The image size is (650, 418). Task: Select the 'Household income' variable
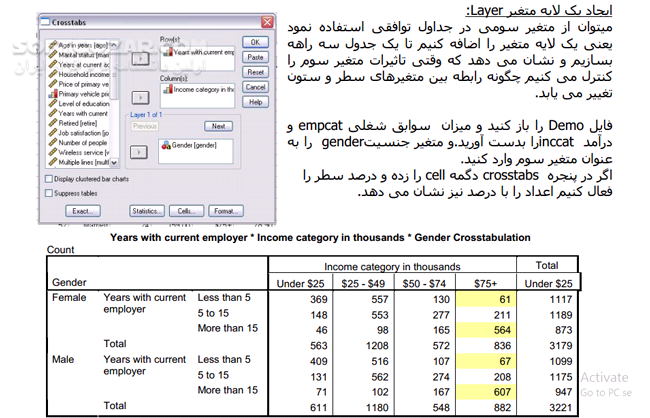point(79,75)
